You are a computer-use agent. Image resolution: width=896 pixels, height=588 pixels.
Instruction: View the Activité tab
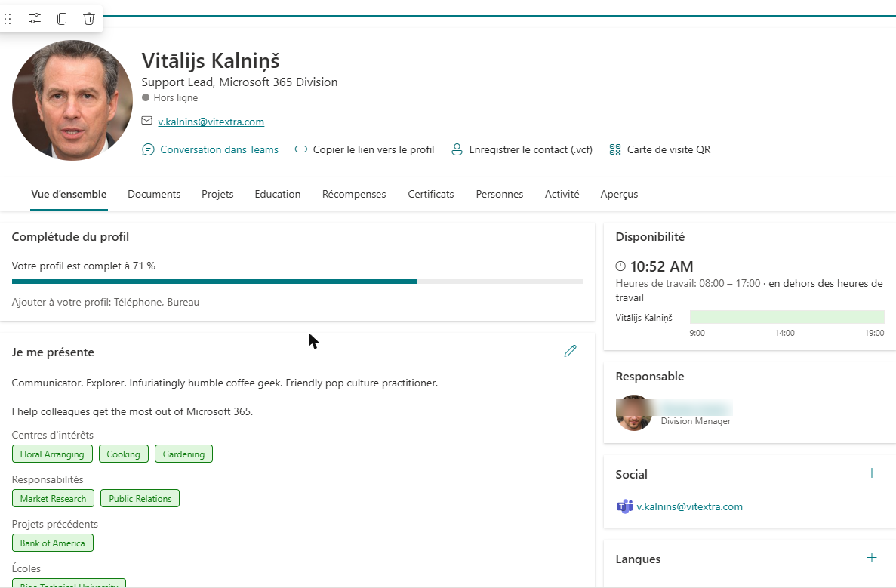pos(562,194)
